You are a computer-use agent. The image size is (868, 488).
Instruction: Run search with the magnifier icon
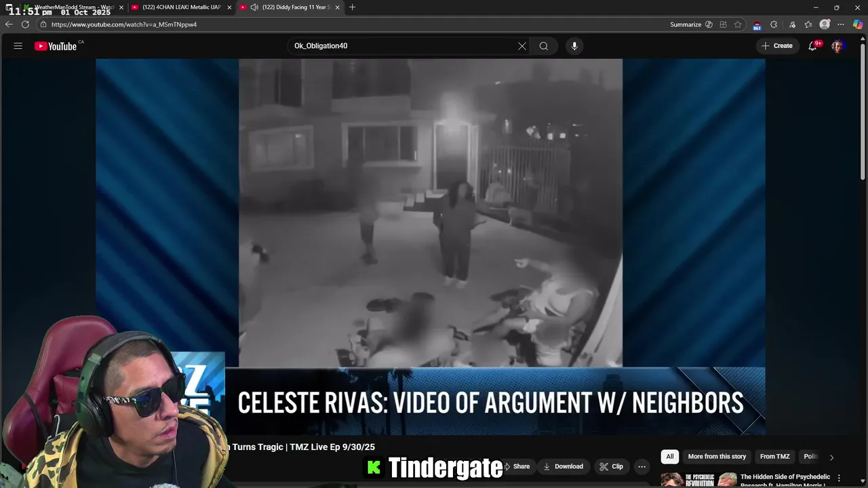(x=544, y=46)
